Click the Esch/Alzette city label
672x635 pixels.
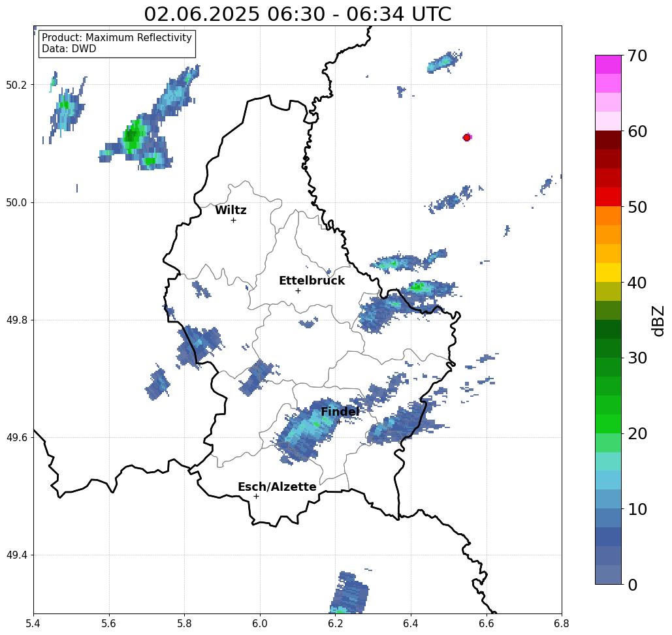pyautogui.click(x=277, y=487)
